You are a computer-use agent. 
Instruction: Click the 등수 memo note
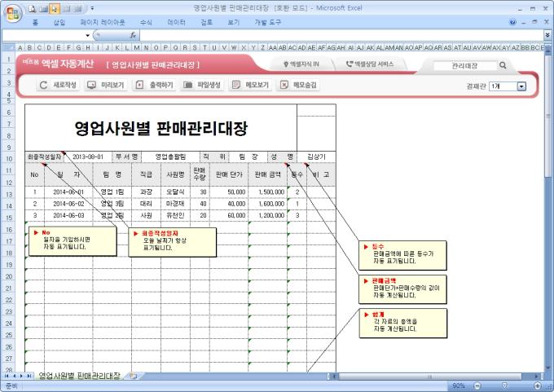(402, 255)
